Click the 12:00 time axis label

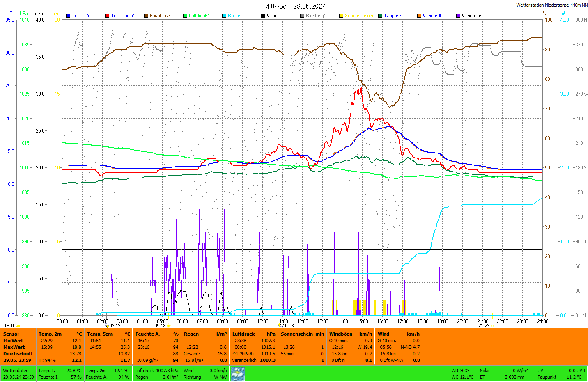tap(303, 321)
